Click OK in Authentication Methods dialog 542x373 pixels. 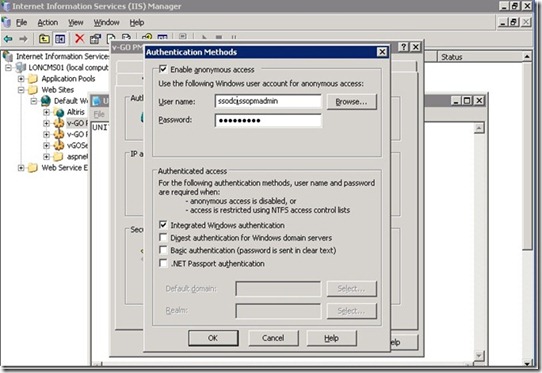point(213,338)
